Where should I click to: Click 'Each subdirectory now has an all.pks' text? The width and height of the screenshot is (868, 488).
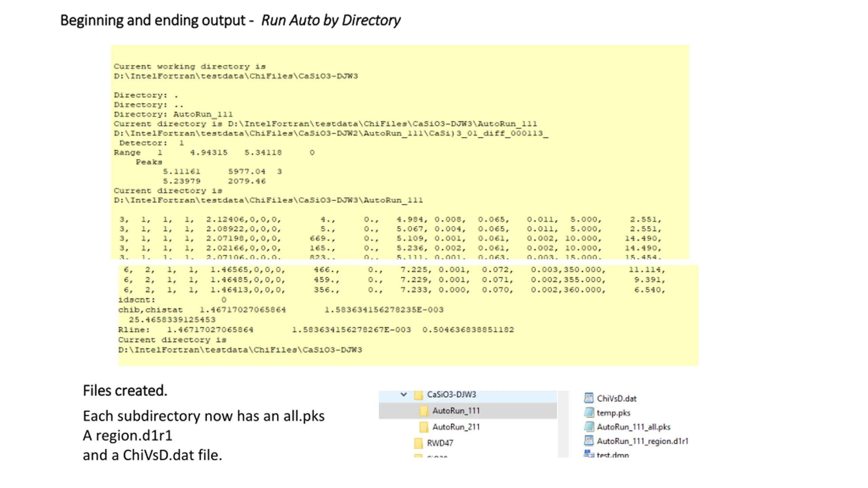pyautogui.click(x=204, y=416)
